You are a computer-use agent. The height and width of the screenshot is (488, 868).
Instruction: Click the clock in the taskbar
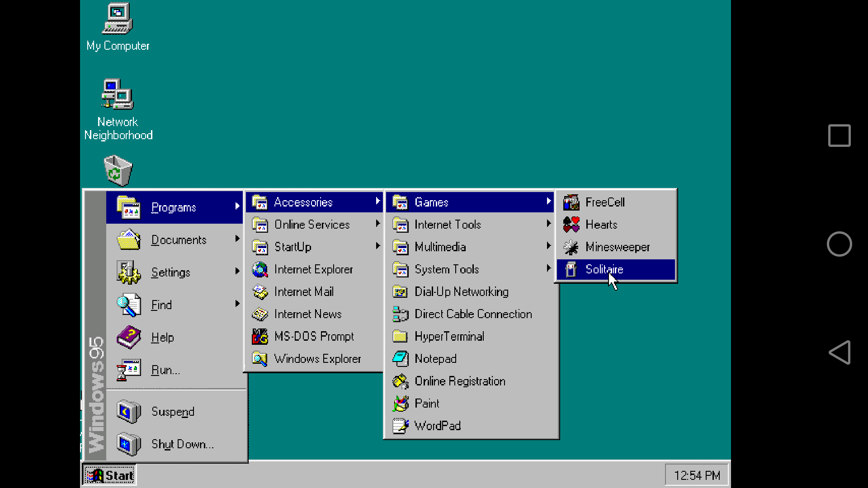click(696, 475)
